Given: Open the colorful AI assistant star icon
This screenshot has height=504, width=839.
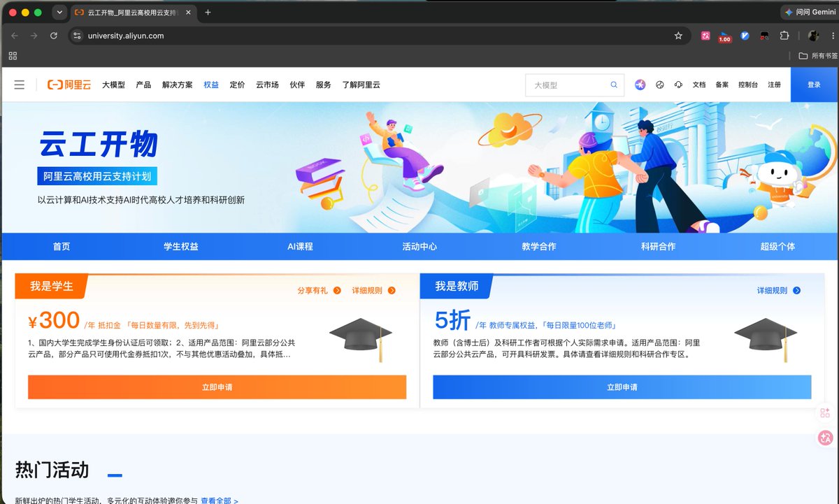Looking at the screenshot, I should coord(640,85).
